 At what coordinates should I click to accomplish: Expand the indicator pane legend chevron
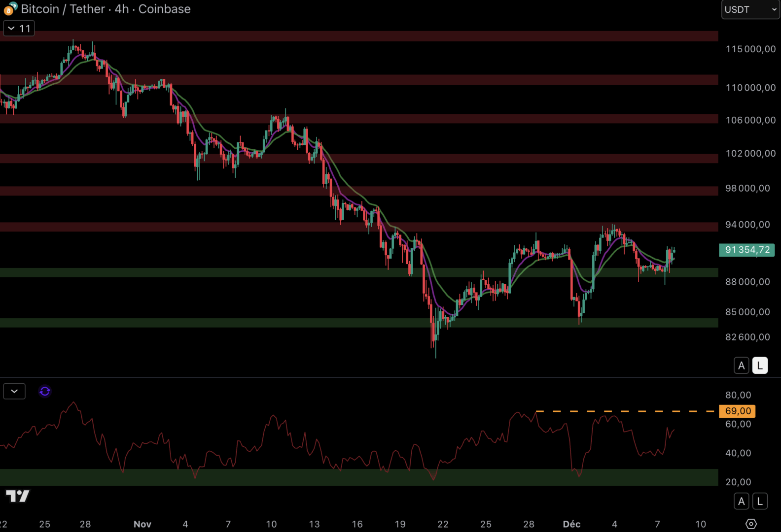14,391
